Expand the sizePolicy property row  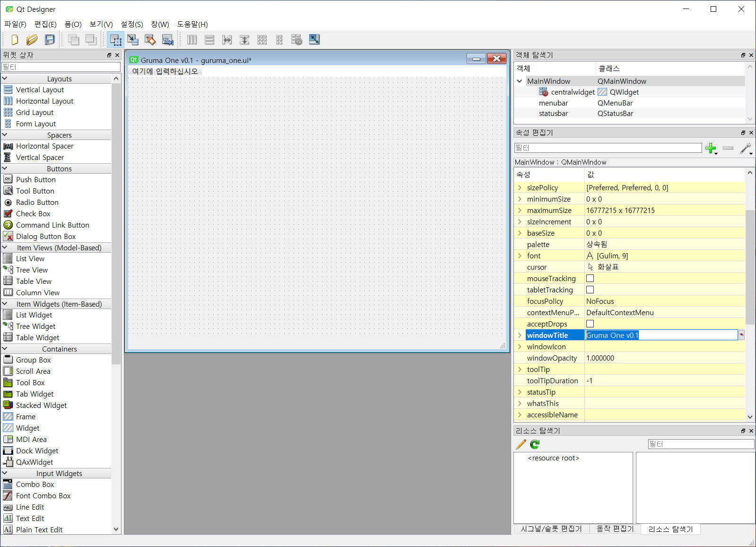point(520,187)
